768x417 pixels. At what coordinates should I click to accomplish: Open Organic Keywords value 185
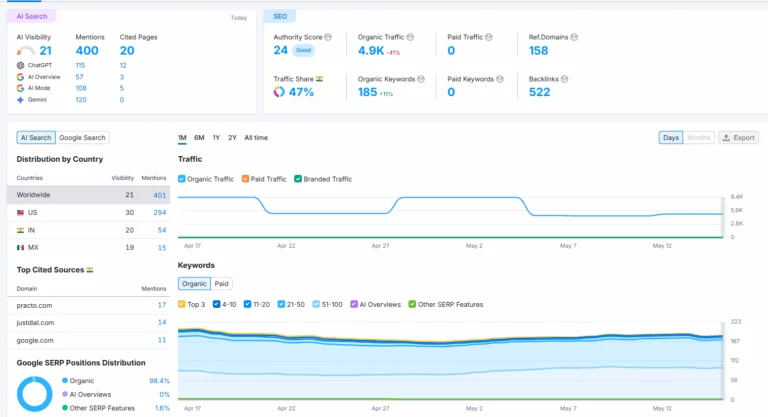(x=367, y=92)
